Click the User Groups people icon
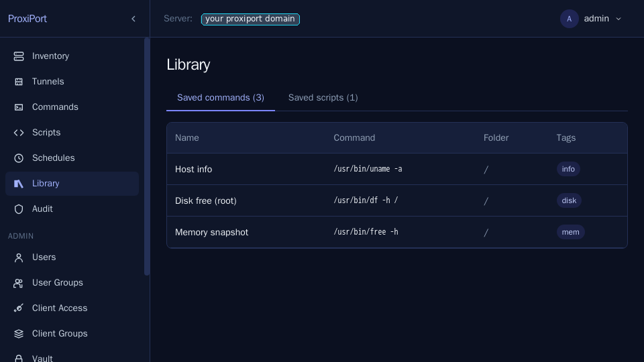Viewport: 644px width, 362px height. click(x=19, y=283)
